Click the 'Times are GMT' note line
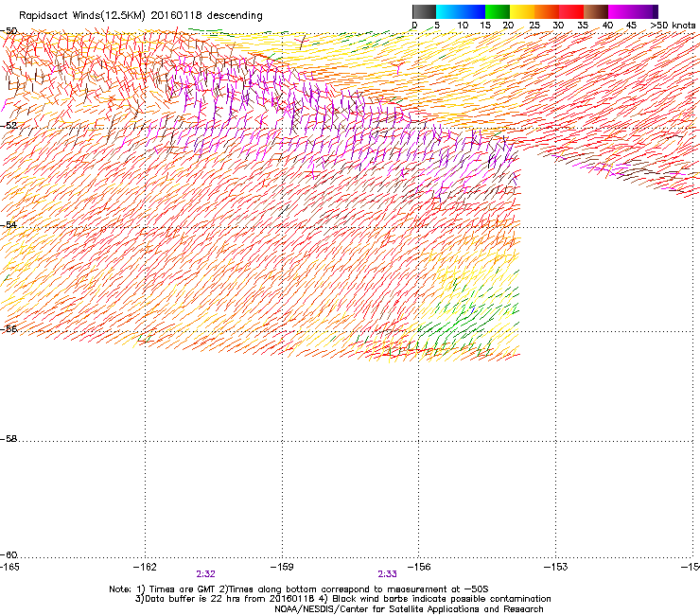The width and height of the screenshot is (700, 615). coord(299,589)
